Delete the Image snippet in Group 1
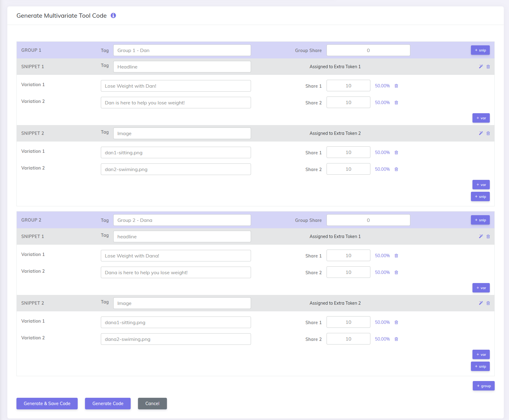This screenshot has width=509, height=420. click(x=488, y=133)
